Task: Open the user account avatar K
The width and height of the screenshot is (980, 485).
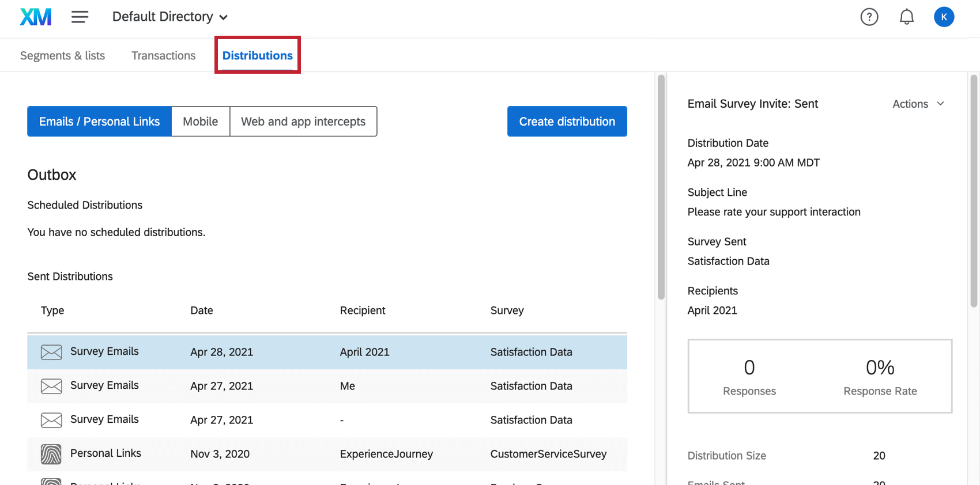Action: [944, 17]
